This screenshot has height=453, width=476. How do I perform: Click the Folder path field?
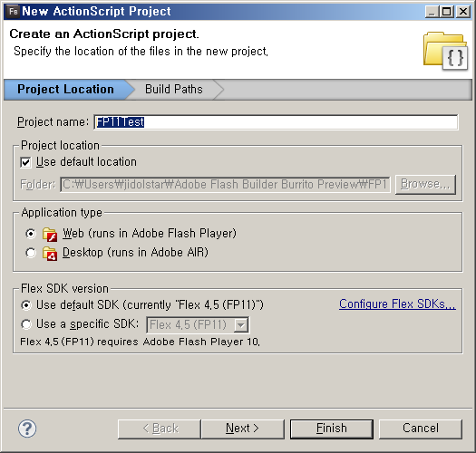coord(225,185)
